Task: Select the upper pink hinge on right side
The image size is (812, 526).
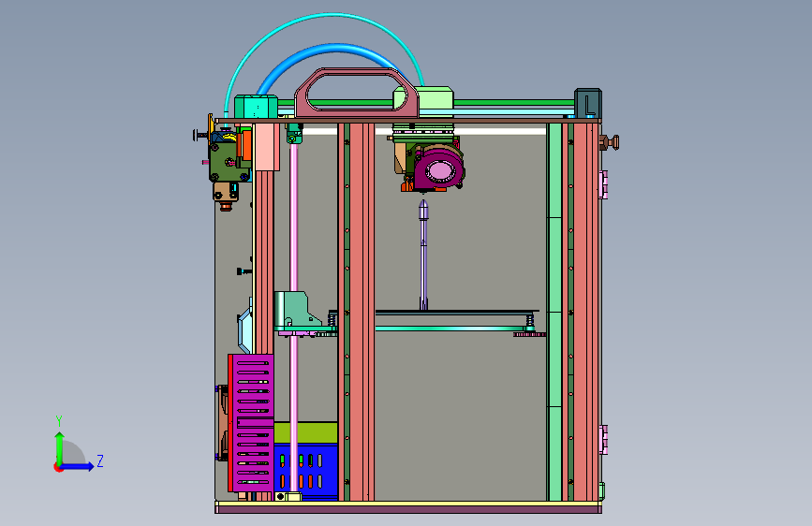Action: (603, 184)
